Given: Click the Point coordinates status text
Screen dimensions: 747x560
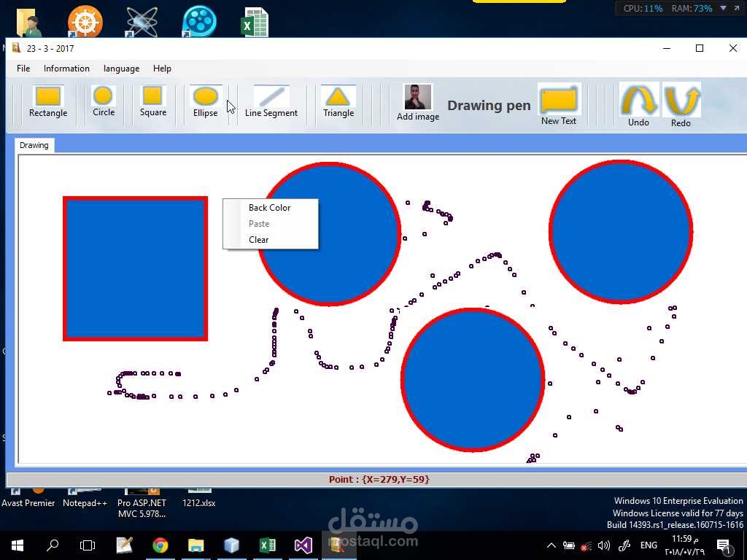Looking at the screenshot, I should [x=379, y=480].
